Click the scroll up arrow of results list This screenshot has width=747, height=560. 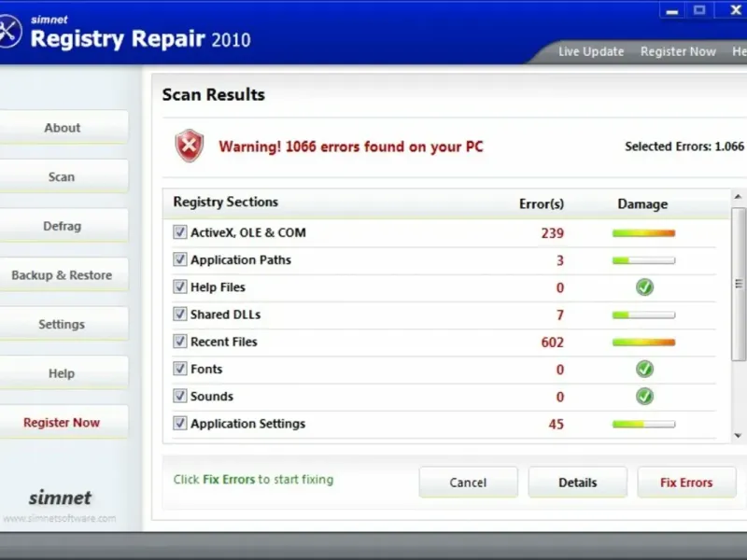pos(738,197)
